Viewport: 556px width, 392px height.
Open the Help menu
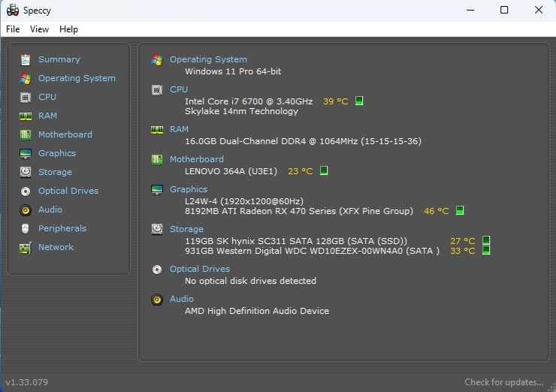pos(69,29)
